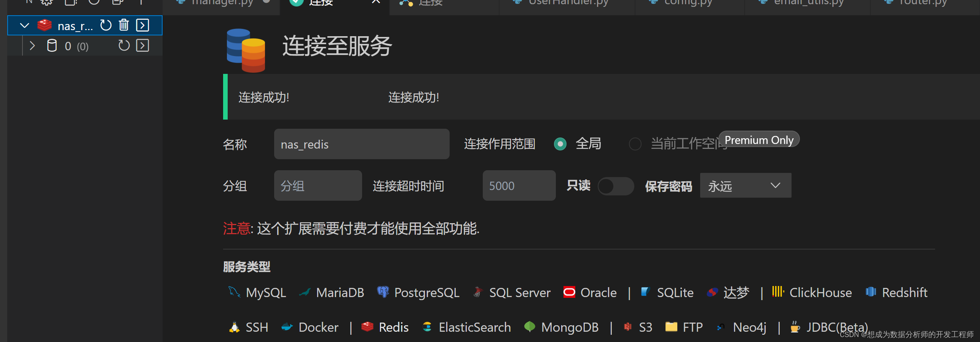Click the 服务类型 section label

click(x=247, y=267)
